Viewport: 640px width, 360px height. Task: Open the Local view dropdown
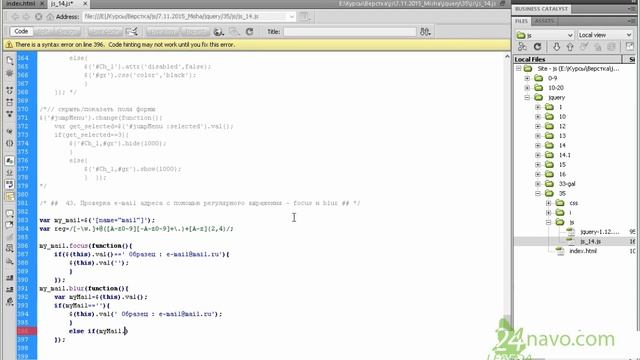coord(605,35)
